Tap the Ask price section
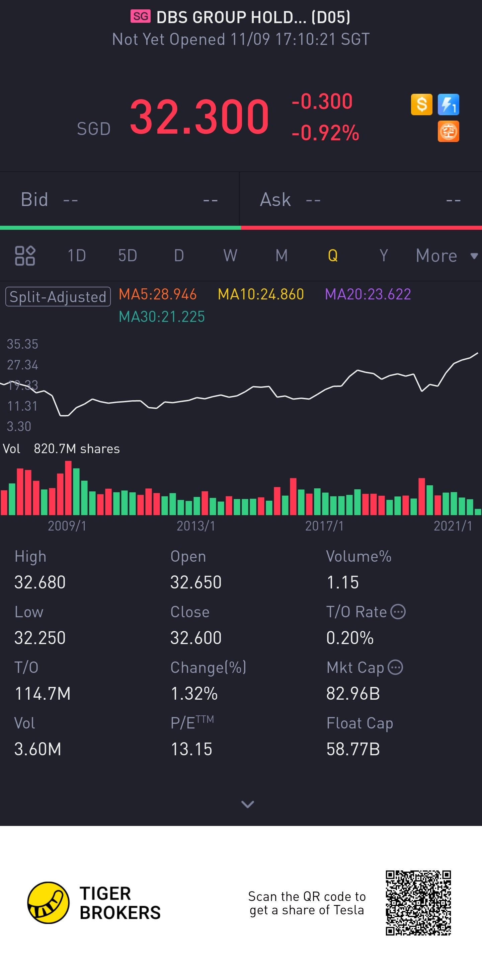Image resolution: width=482 pixels, height=980 pixels. point(361,199)
